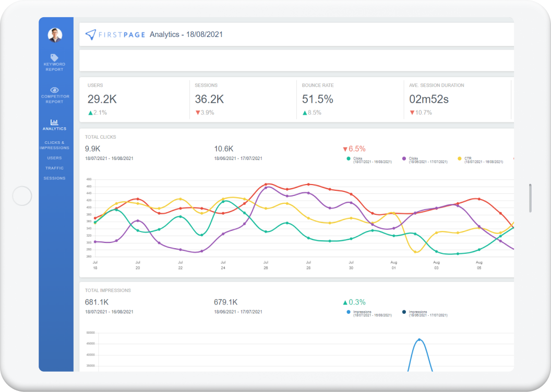
Task: Open Keyword Report via tag icon
Action: [54, 57]
